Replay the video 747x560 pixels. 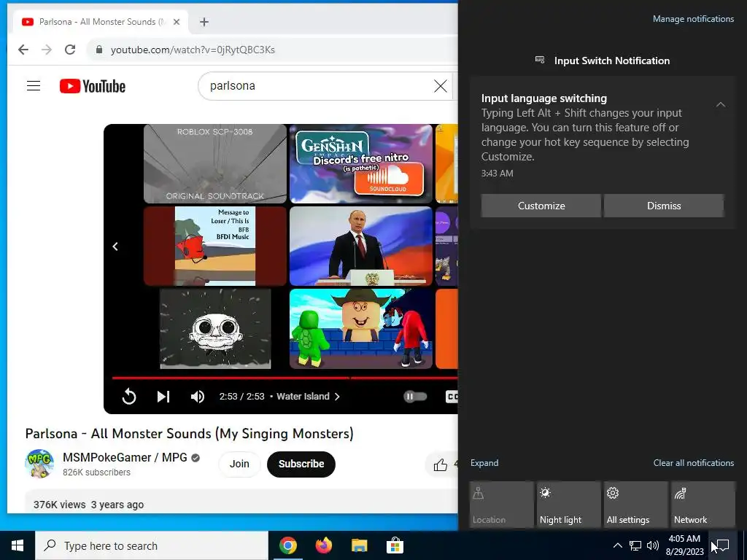tap(128, 396)
